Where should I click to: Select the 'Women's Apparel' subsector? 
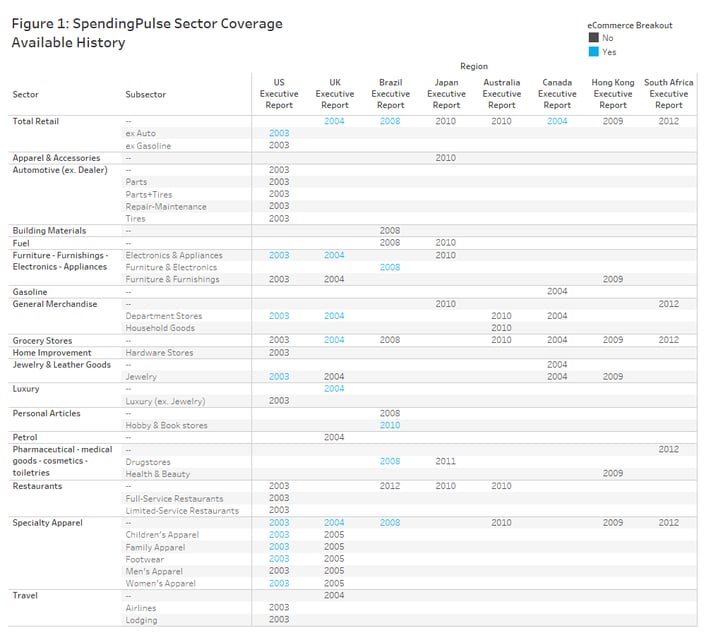pos(160,583)
